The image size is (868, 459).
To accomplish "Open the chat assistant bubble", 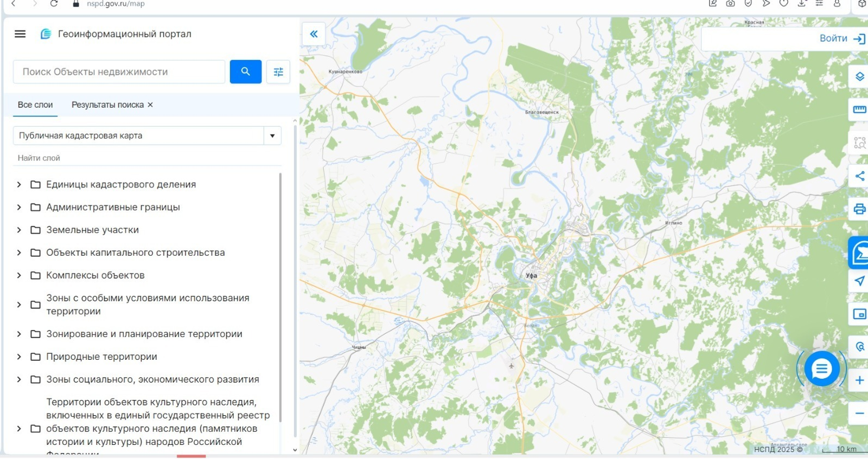I will 821,369.
